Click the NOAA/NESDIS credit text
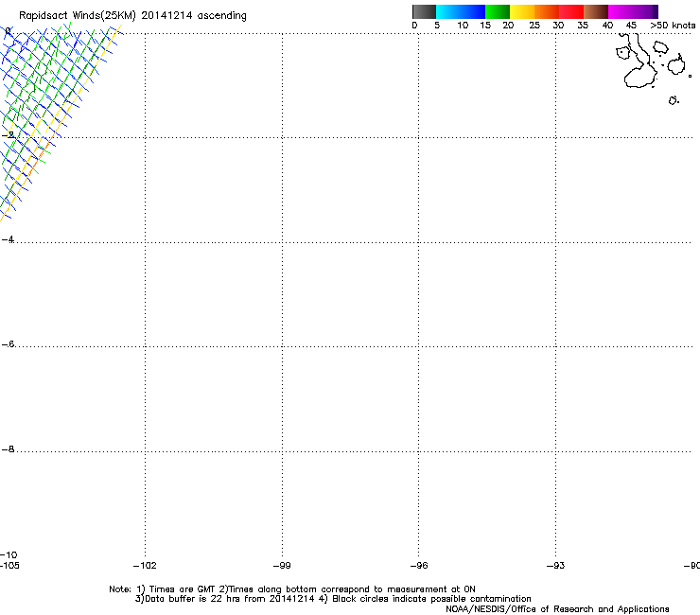Screen dimensions: 700x615 coord(557,609)
